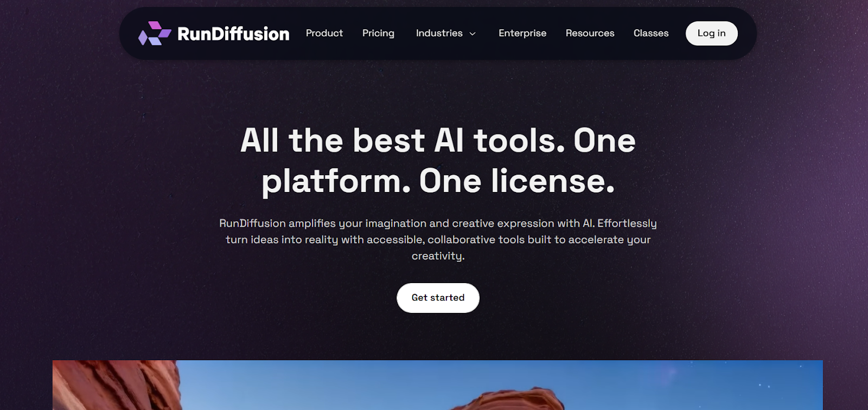
Task: Go to the Pricing page
Action: (378, 33)
